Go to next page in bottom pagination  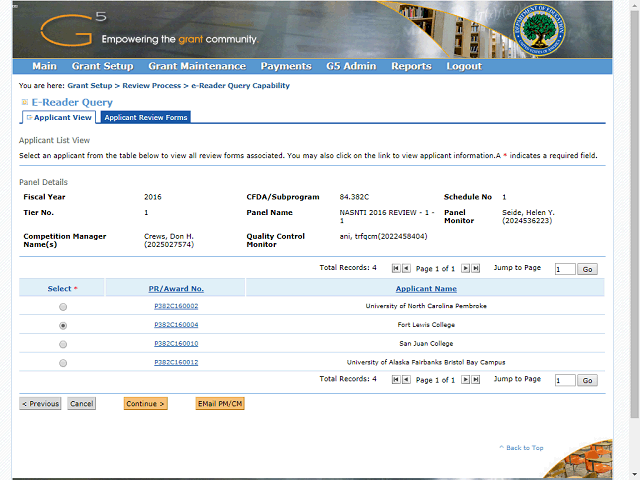(x=465, y=380)
